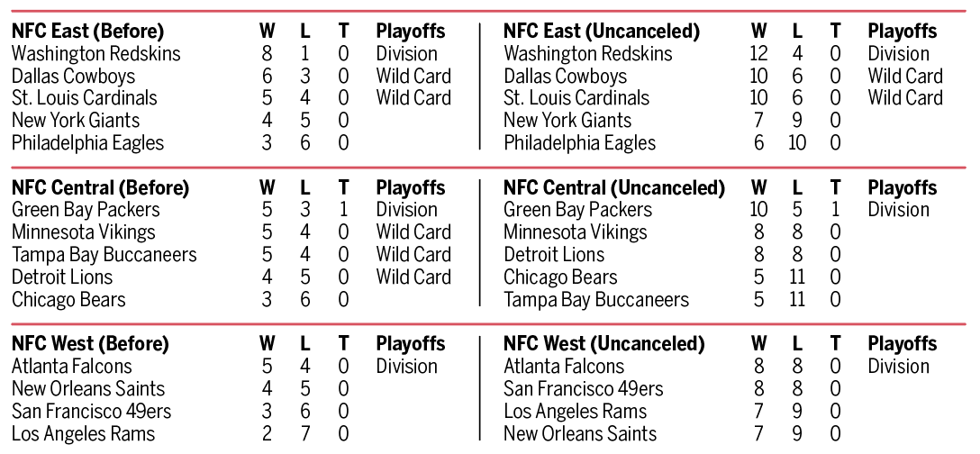
Task: Select Los Angeles Rams in NFC West (Before)
Action: [83, 433]
